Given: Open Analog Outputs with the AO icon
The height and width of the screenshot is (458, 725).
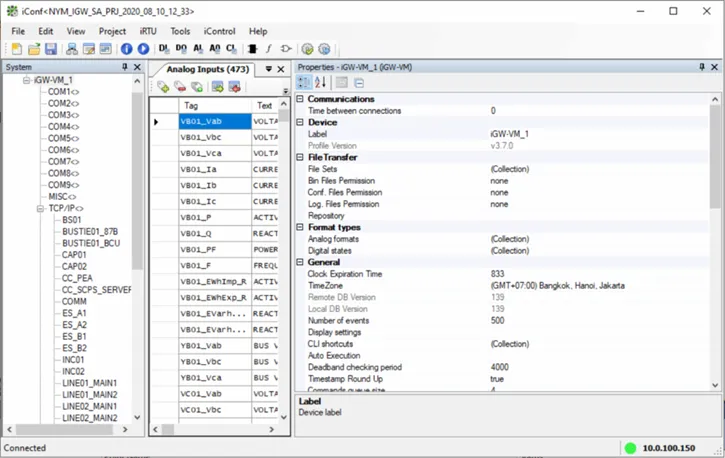Looking at the screenshot, I should coord(215,48).
